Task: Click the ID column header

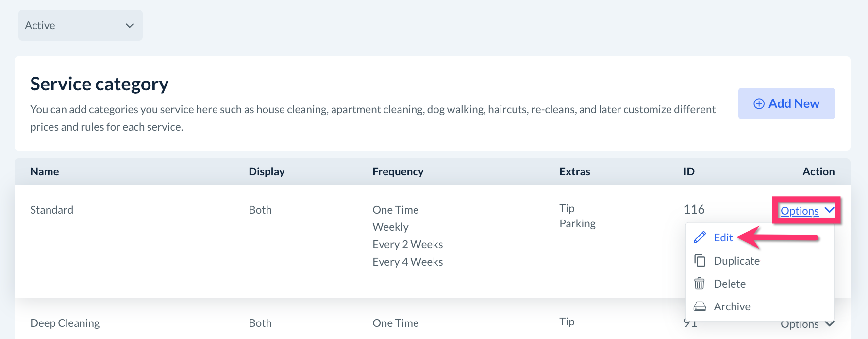Action: tap(688, 171)
